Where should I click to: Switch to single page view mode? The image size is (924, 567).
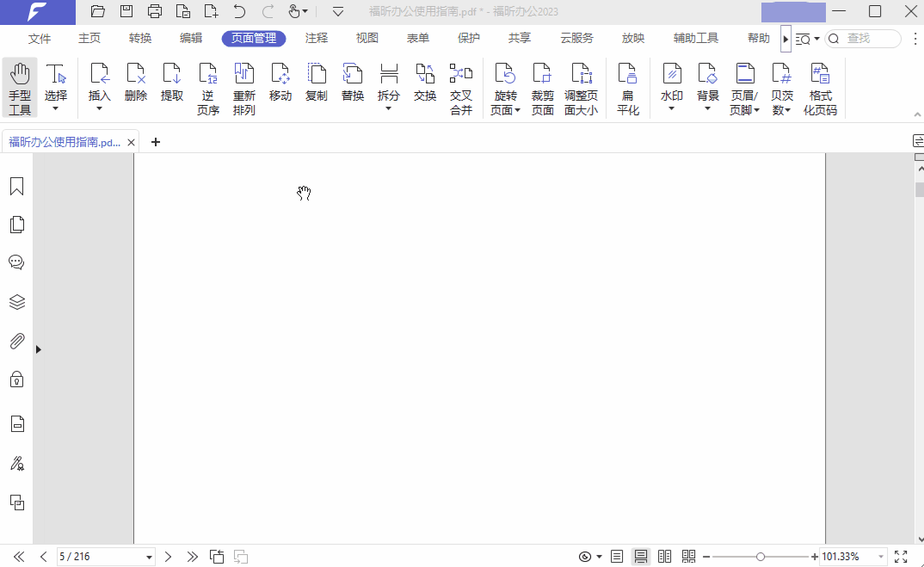[617, 557]
